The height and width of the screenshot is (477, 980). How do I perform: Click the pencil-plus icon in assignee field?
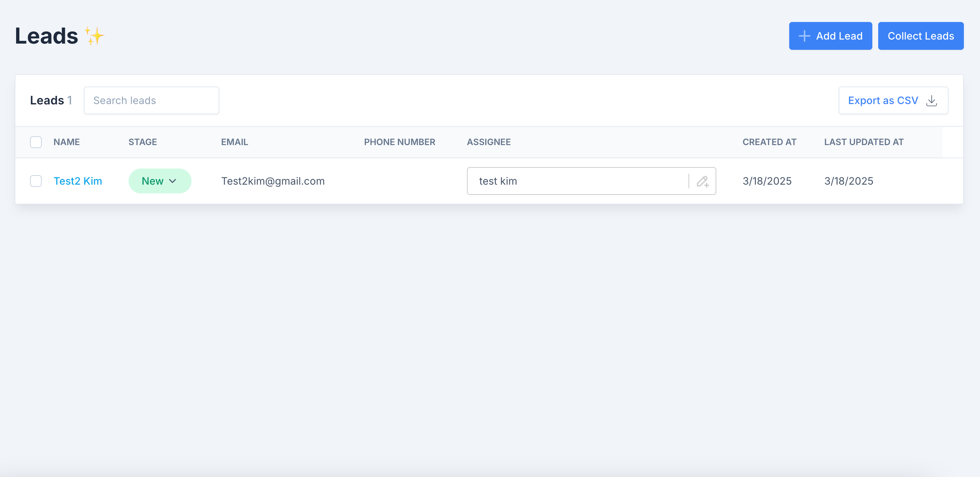(702, 181)
